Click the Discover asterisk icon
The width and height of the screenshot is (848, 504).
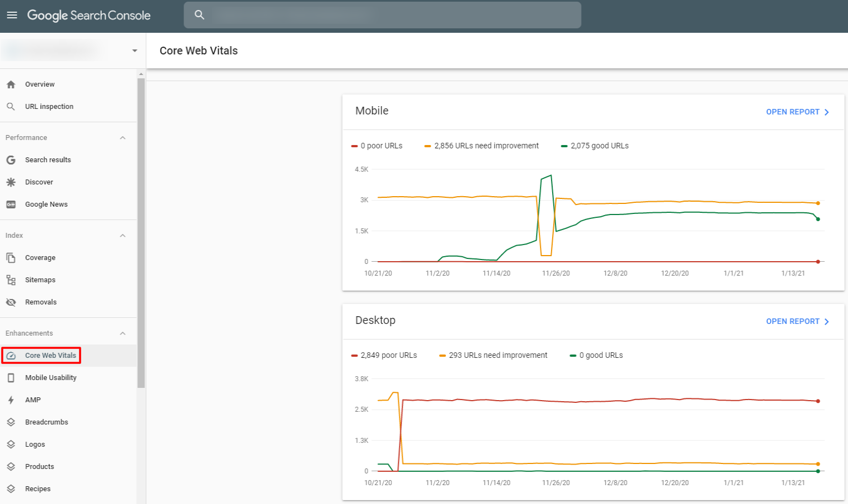tap(11, 182)
